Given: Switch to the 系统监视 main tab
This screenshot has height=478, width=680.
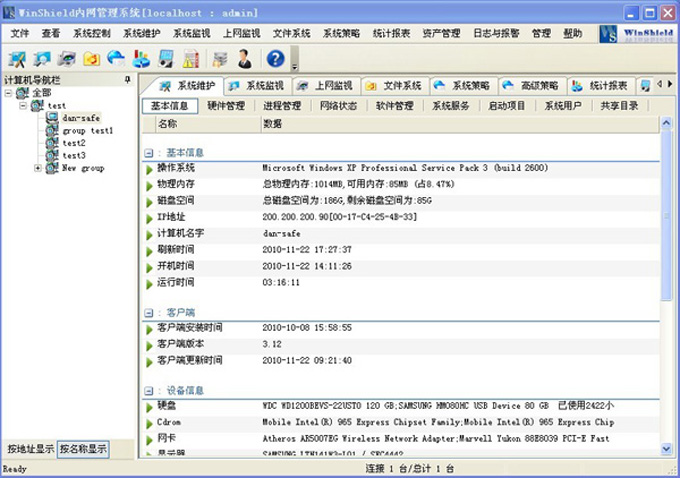Looking at the screenshot, I should coord(258,86).
